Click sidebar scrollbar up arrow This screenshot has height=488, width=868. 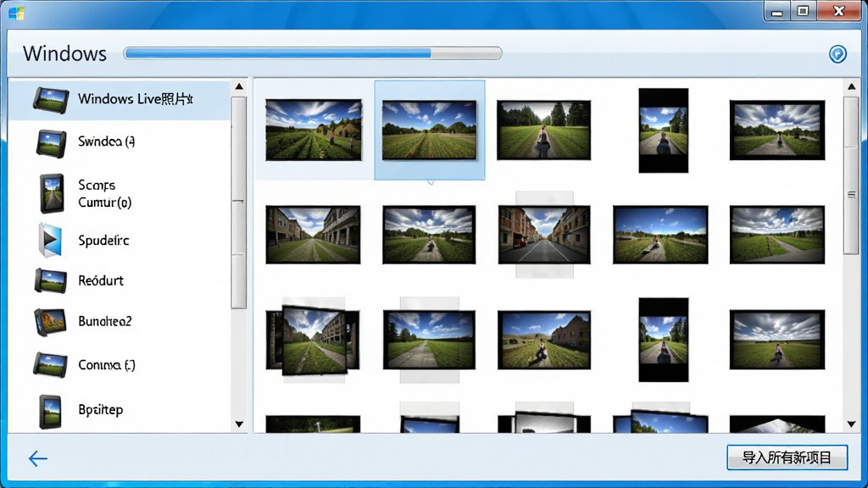(239, 86)
